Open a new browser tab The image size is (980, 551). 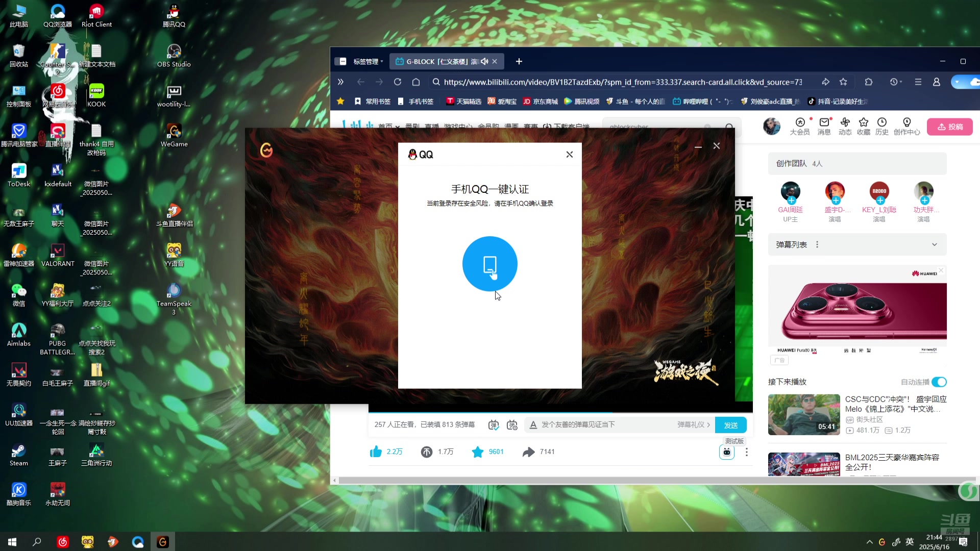(x=519, y=62)
